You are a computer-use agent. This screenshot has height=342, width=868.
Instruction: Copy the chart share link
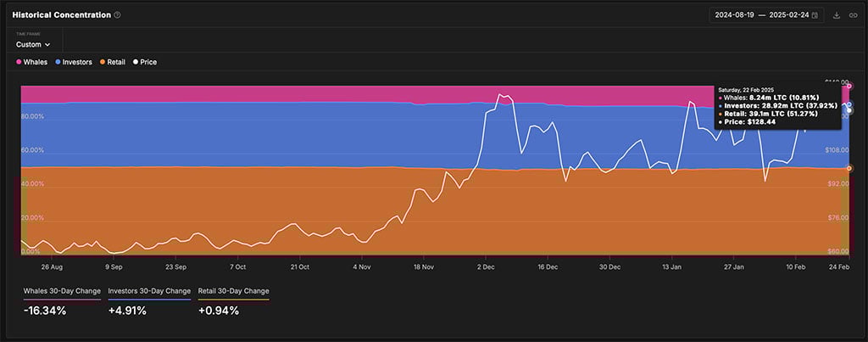pyautogui.click(x=853, y=15)
